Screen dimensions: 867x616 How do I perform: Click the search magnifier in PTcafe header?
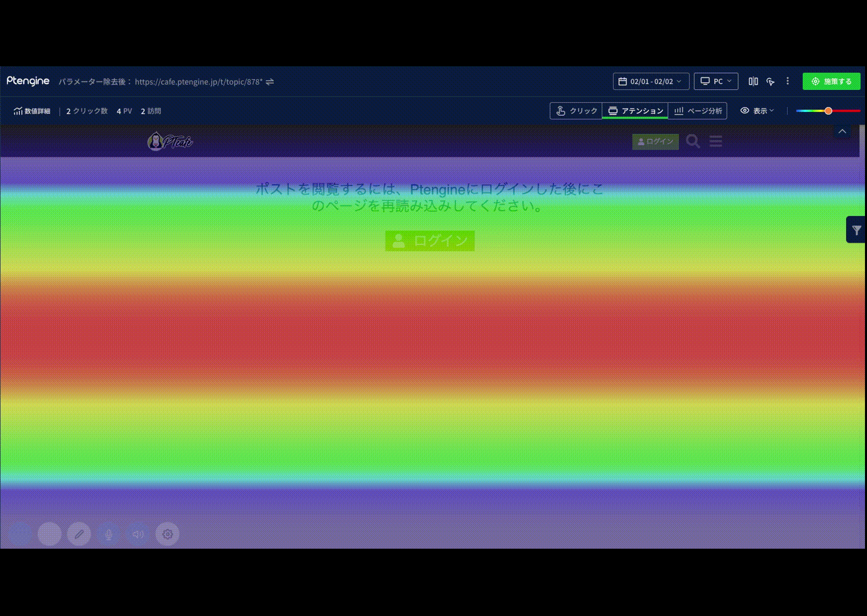(693, 141)
